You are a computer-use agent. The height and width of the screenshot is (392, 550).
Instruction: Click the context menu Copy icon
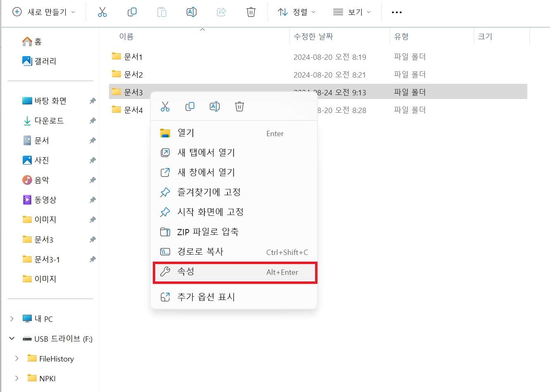click(190, 107)
